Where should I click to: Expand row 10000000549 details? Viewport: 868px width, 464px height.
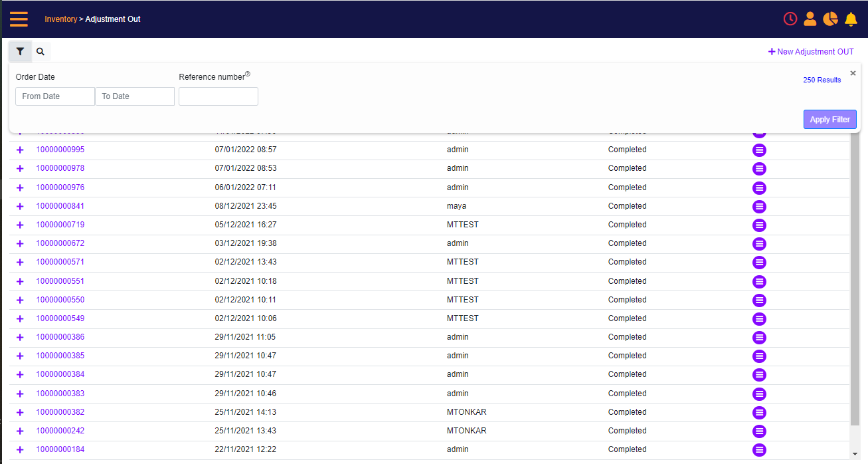19,318
